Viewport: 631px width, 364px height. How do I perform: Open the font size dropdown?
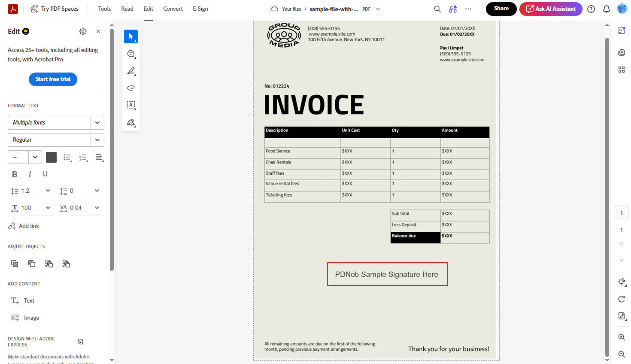coord(35,157)
